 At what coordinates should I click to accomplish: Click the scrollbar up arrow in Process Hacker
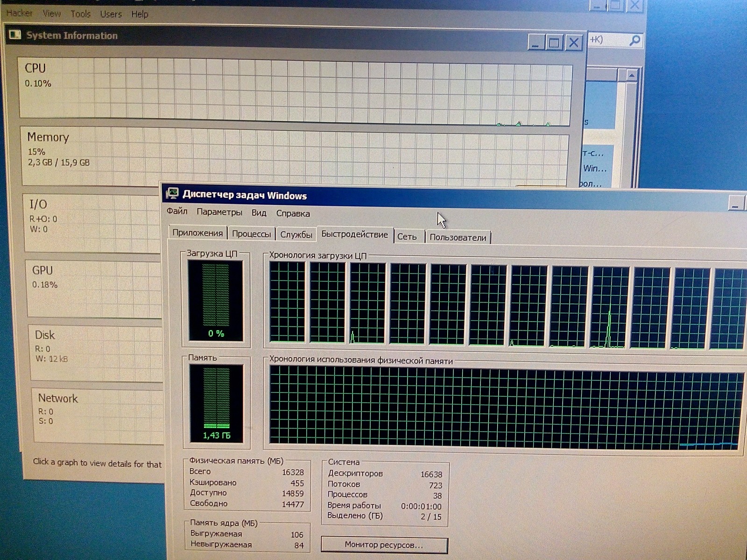tap(632, 75)
